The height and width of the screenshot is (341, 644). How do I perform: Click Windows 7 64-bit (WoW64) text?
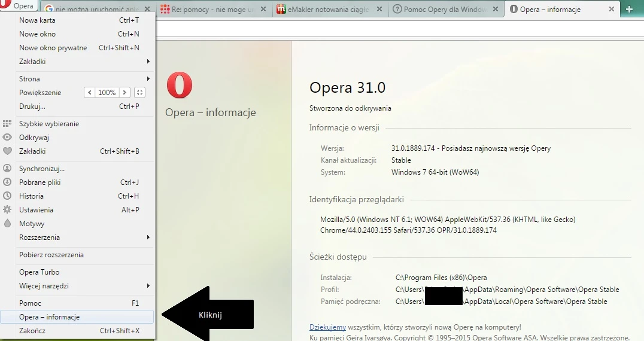click(x=435, y=172)
